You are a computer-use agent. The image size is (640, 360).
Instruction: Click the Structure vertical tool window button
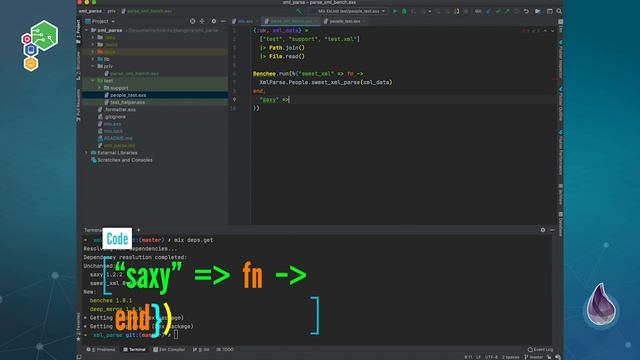[78, 66]
